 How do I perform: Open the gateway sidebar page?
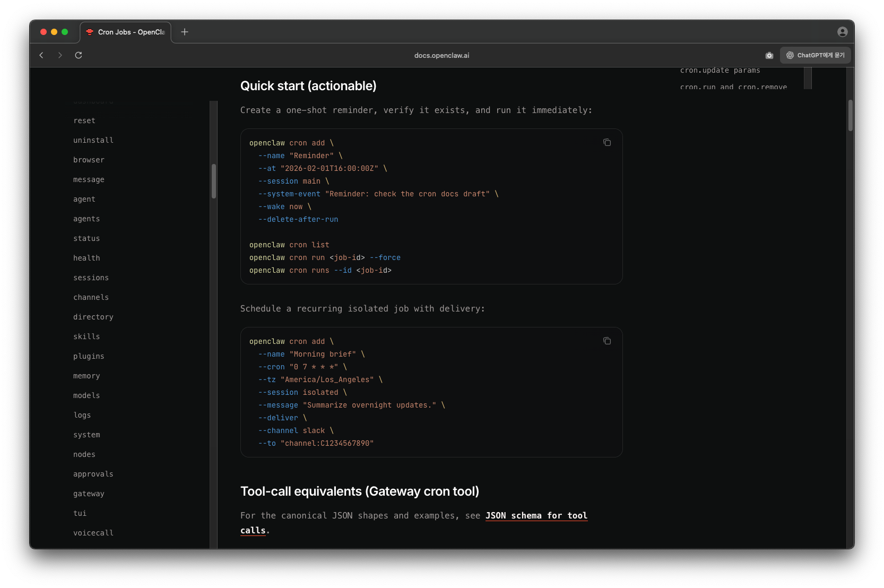tap(89, 494)
